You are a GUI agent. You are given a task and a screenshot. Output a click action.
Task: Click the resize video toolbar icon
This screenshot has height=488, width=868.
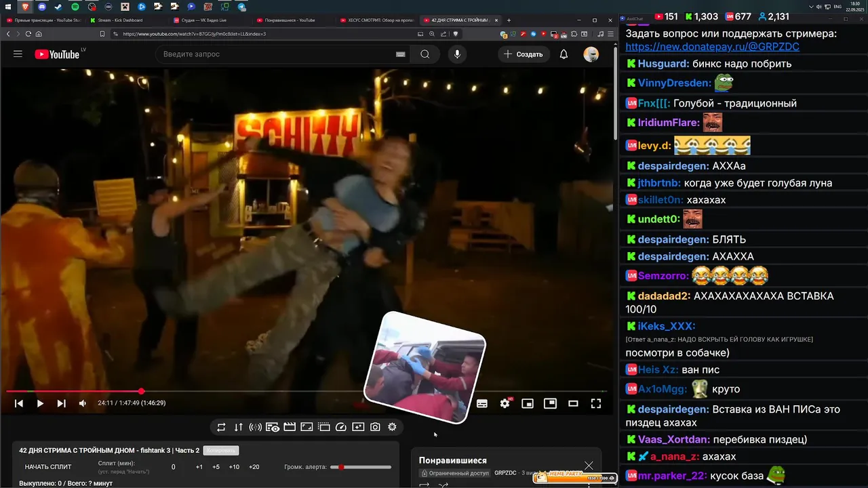(x=307, y=427)
